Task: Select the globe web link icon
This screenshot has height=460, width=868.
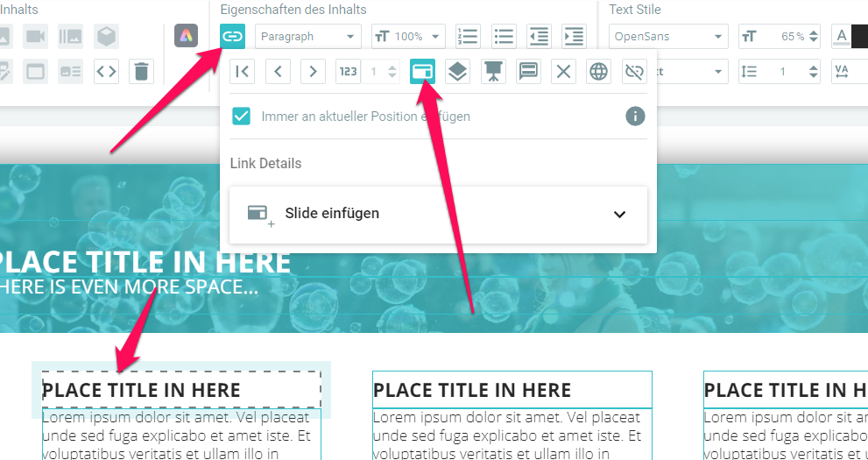Action: coord(599,71)
